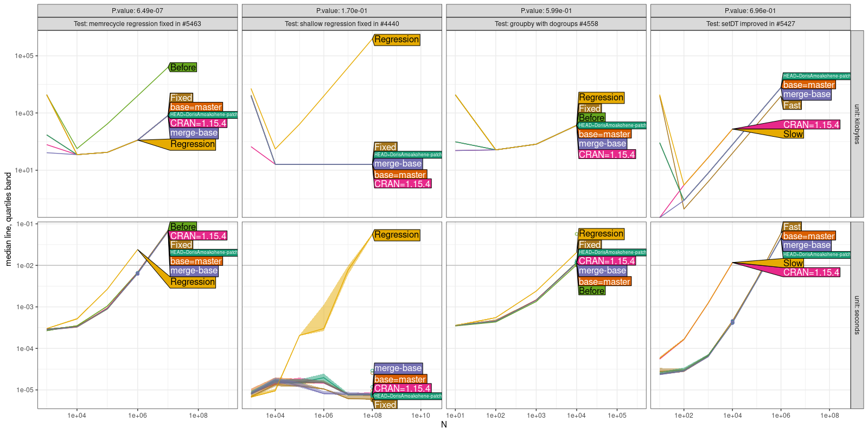Click the 'P.value: 5.99e-01' facet header

tap(546, 11)
